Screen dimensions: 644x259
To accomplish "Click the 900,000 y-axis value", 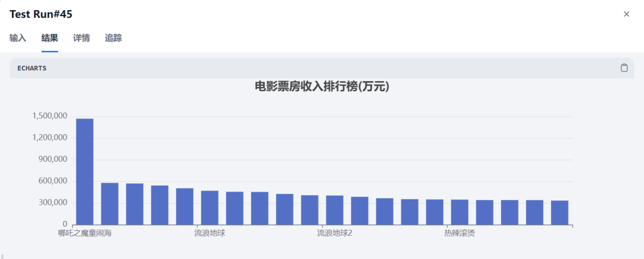I will point(52,159).
